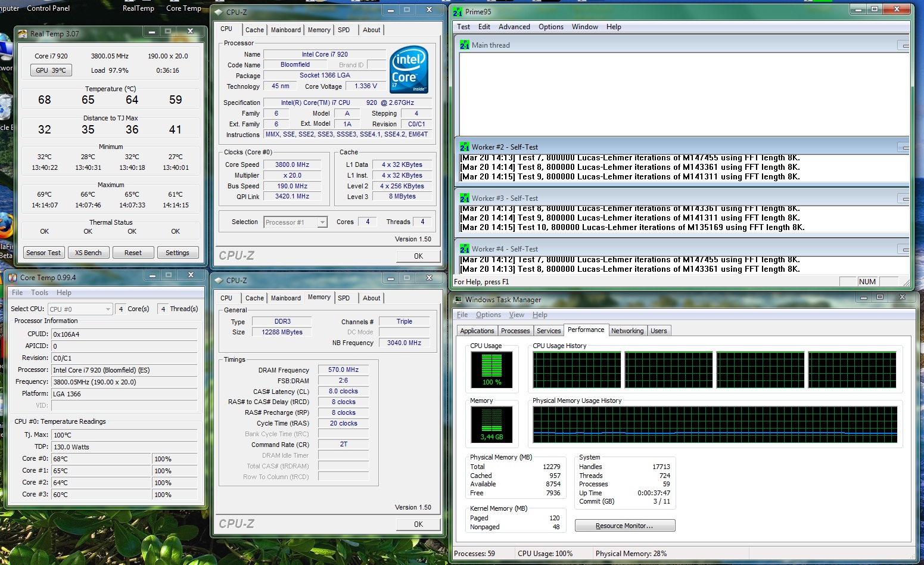Open the Options menu in Task Manager
Screen dimensions: 924x565
489,315
